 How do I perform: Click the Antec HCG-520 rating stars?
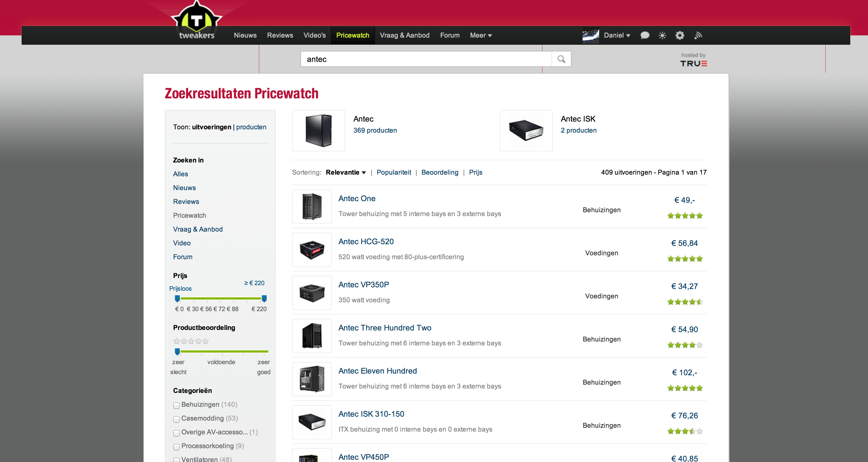(685, 259)
